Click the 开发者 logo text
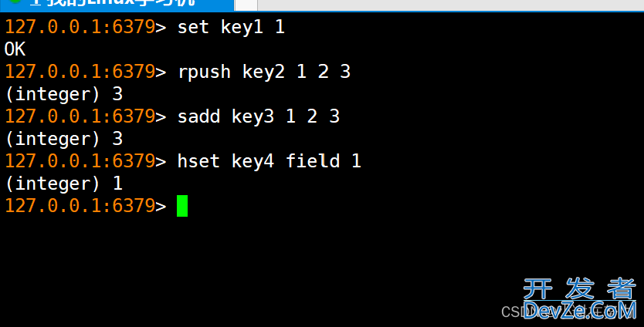 (579, 289)
